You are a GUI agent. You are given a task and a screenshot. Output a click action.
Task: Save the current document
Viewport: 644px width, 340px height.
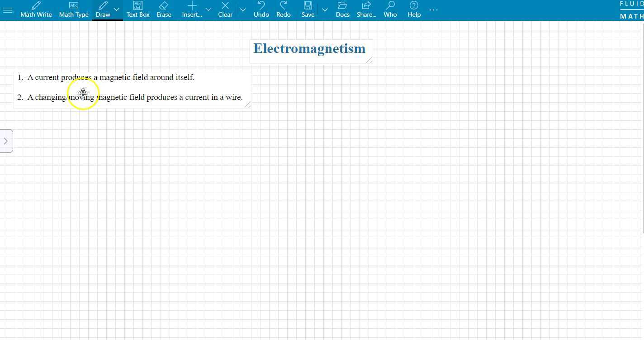308,9
